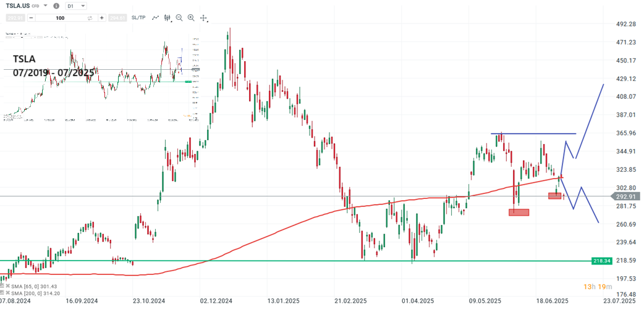
Task: Decrease volume with the minus button
Action: [32, 18]
